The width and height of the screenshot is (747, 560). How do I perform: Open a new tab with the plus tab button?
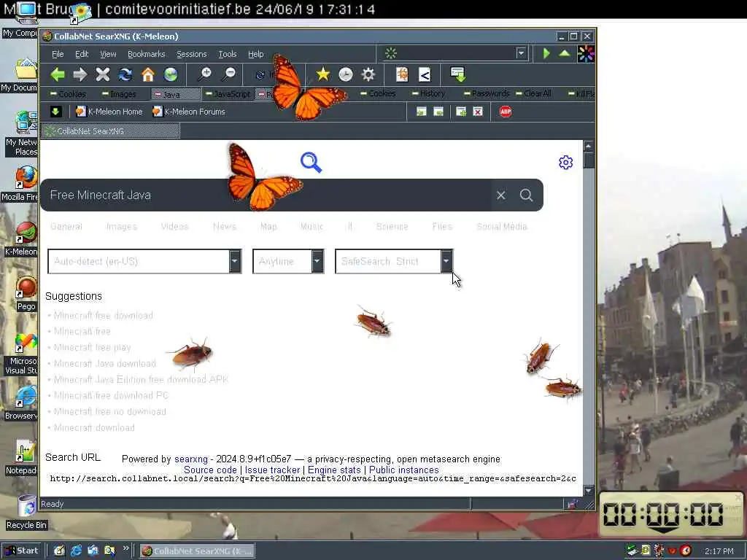(x=461, y=112)
